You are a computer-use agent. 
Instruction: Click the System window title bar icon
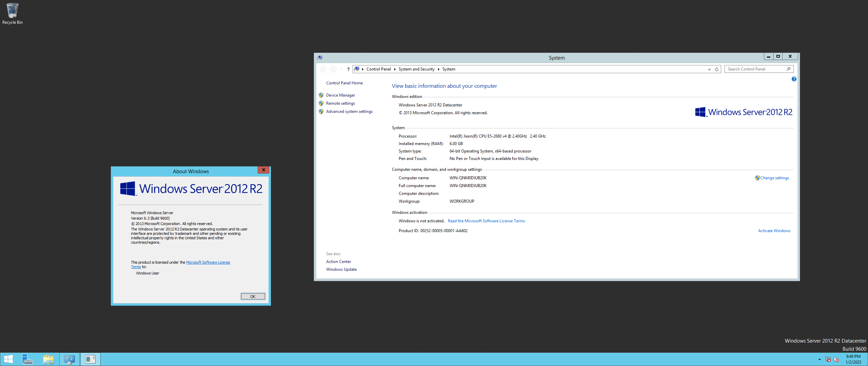click(320, 58)
